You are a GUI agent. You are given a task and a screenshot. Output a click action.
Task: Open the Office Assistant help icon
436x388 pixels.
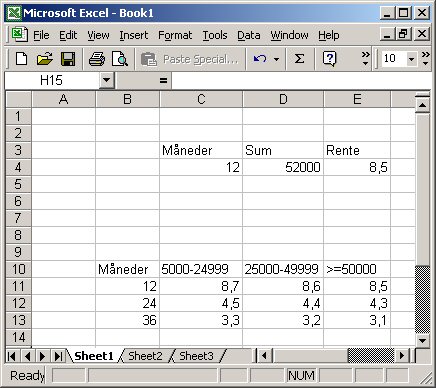[329, 59]
